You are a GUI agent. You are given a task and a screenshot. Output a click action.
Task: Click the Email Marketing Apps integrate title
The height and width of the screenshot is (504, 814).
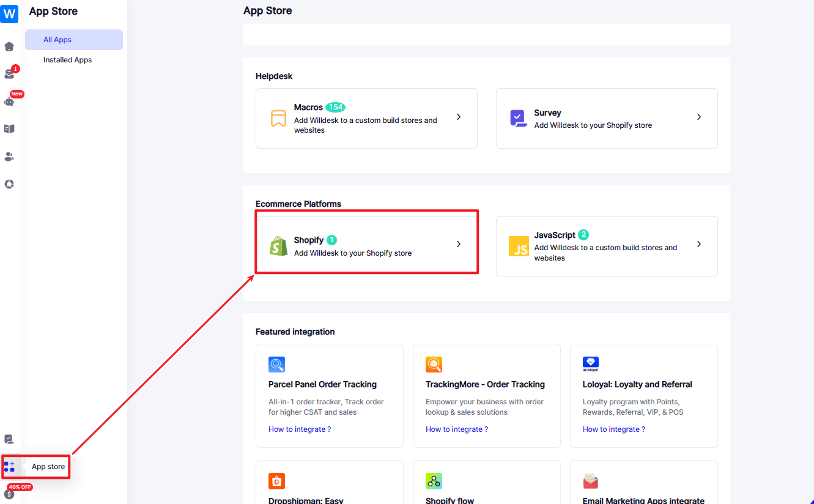[643, 500]
